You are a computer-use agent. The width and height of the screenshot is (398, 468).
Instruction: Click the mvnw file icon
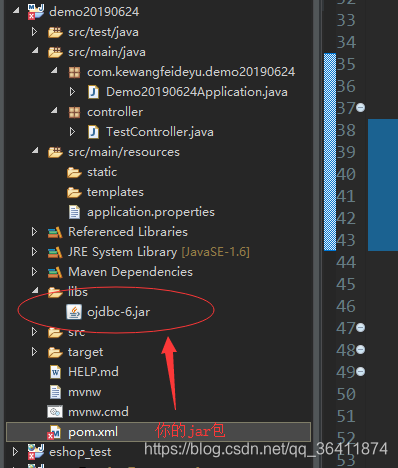[55, 392]
